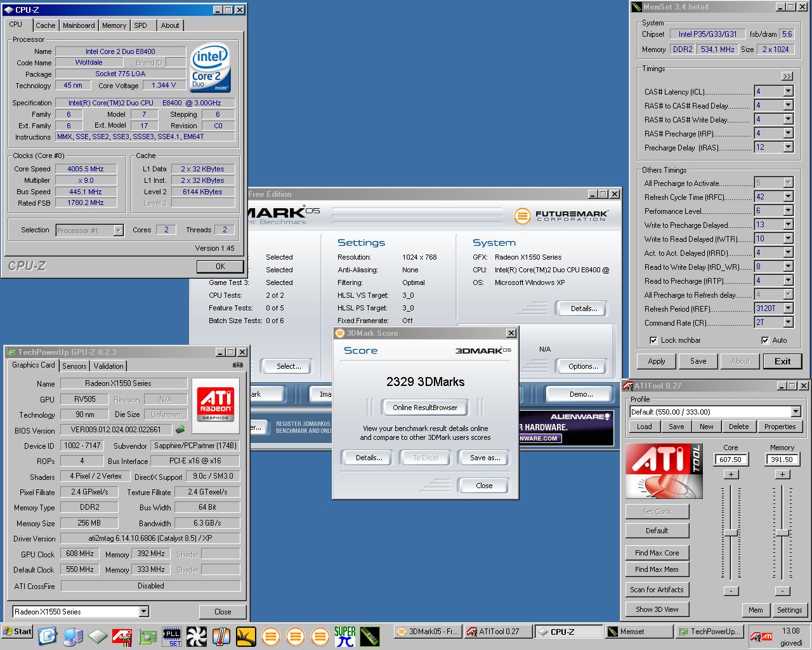Open the Write to Read Delayed (tWTR) dropdown
Image resolution: width=812 pixels, height=650 pixels.
788,239
